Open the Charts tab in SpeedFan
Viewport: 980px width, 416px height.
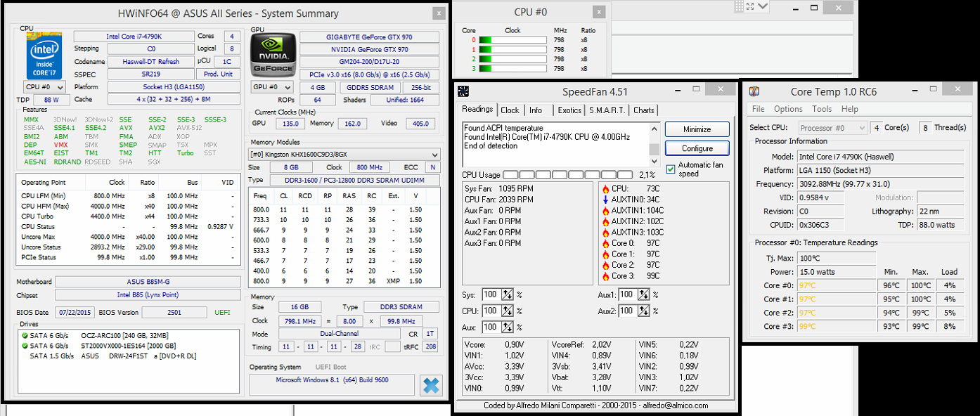click(x=644, y=110)
